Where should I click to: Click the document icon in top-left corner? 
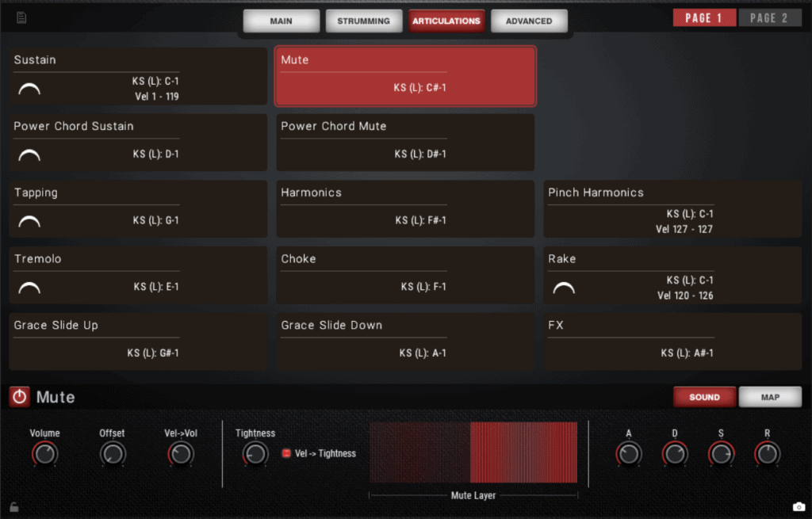click(x=21, y=17)
